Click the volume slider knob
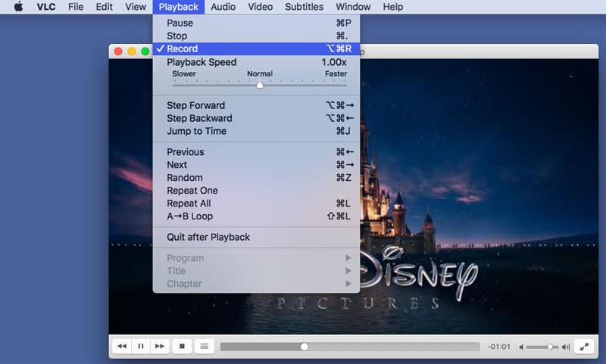This screenshot has height=364, width=606. (x=550, y=347)
